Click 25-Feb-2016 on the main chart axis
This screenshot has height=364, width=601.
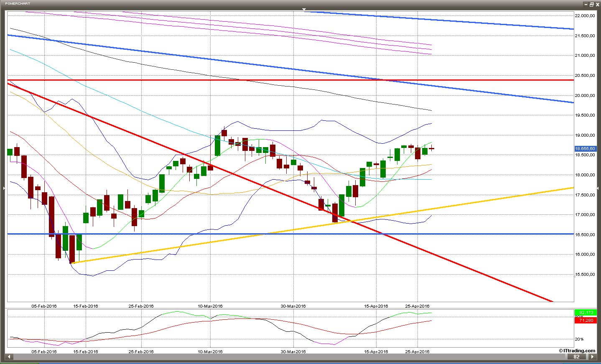tap(141, 306)
